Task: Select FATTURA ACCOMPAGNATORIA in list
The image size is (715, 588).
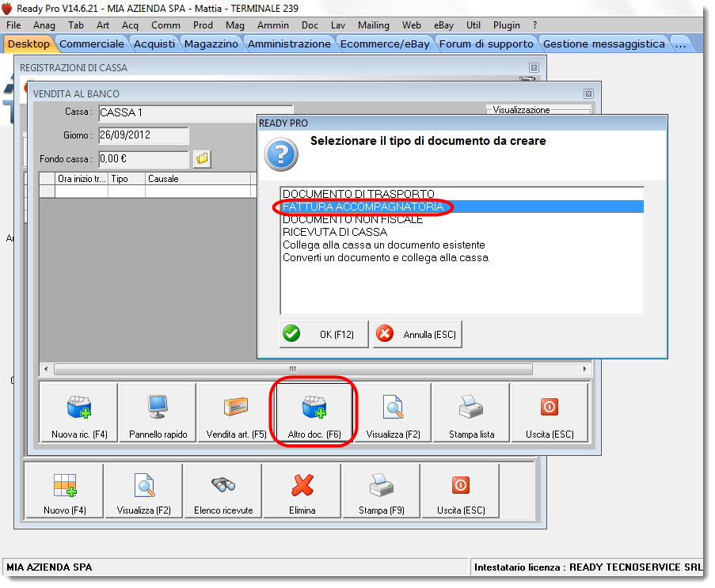Action: [462, 207]
